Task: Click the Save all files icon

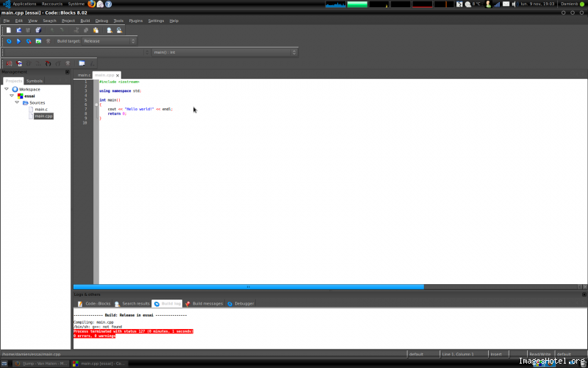Action: pos(37,30)
